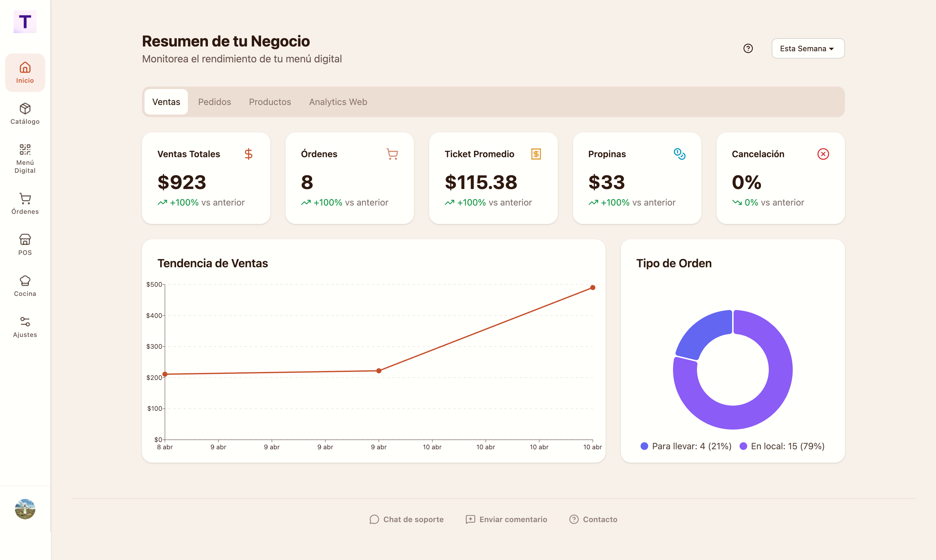This screenshot has height=560, width=936.
Task: Open the Ajustes section
Action: tap(25, 326)
